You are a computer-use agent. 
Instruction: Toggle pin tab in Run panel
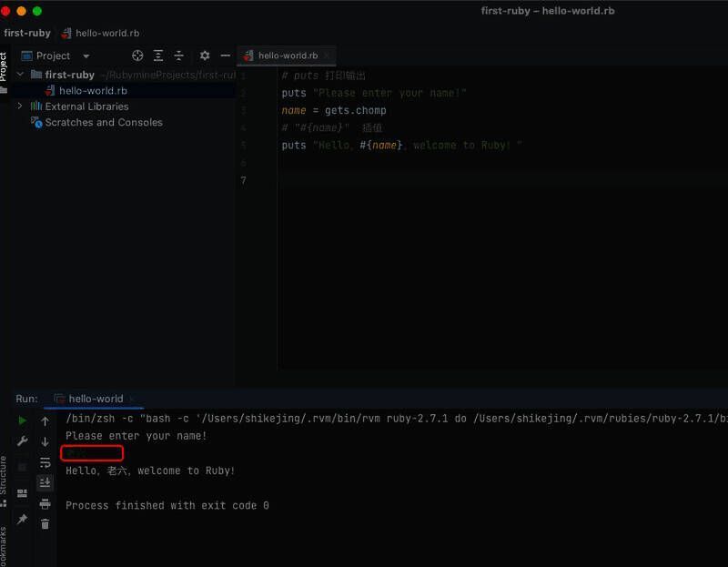[x=23, y=520]
